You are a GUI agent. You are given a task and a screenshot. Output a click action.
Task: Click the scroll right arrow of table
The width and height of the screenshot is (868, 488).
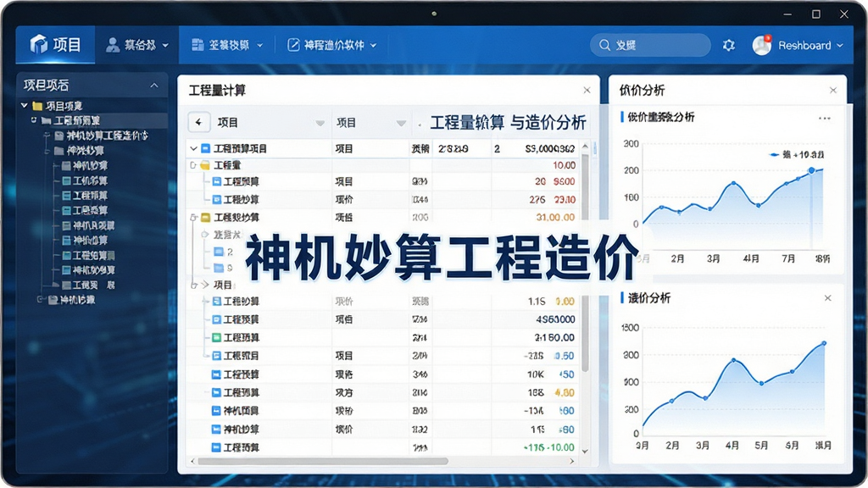click(572, 461)
